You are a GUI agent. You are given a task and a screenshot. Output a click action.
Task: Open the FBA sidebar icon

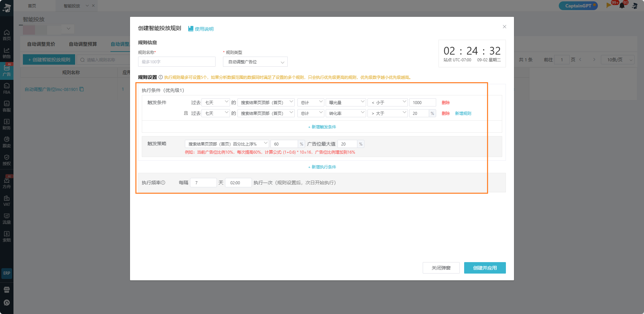click(7, 89)
